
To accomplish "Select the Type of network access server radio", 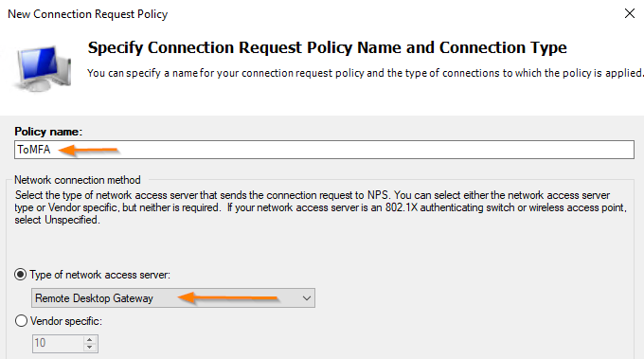I will tap(21, 275).
